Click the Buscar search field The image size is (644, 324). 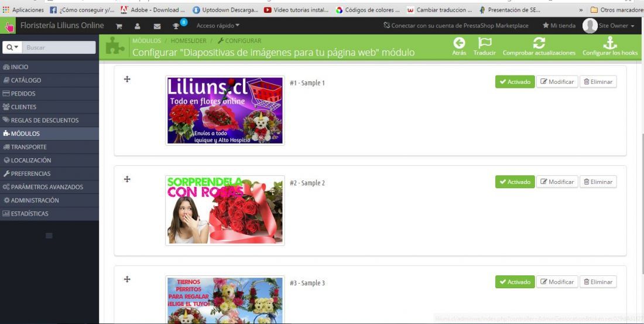pyautogui.click(x=59, y=47)
